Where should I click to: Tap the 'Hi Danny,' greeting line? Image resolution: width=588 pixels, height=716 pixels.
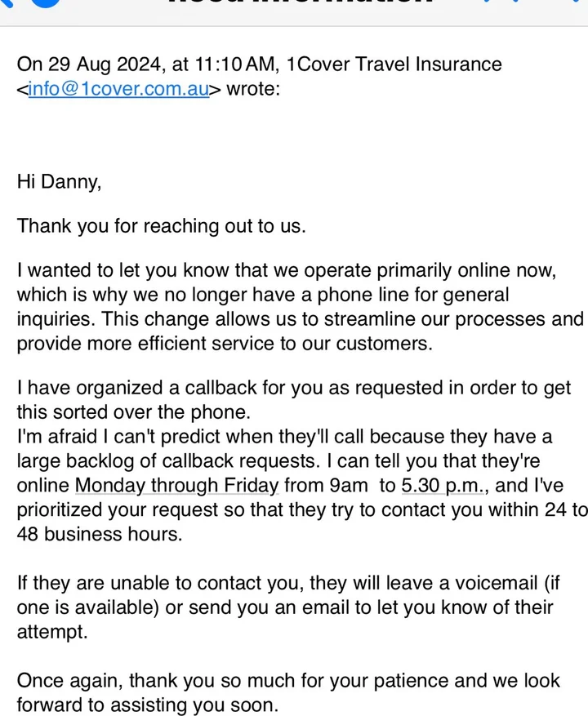click(x=59, y=182)
